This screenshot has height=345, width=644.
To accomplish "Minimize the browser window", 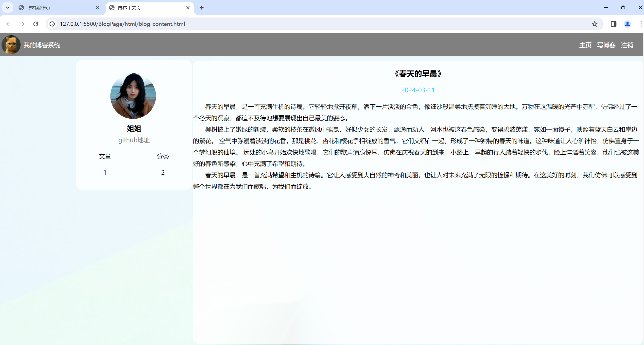I will pos(606,8).
